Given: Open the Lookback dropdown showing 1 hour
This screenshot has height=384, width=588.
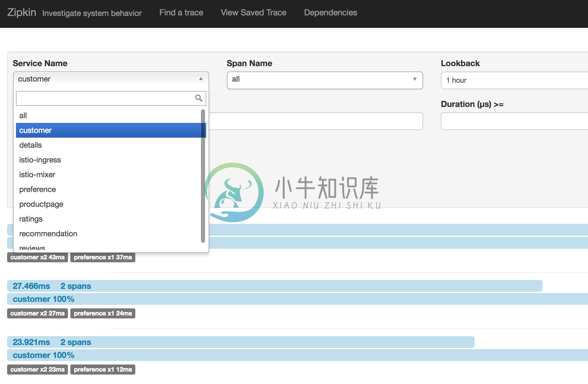Looking at the screenshot, I should (x=514, y=80).
